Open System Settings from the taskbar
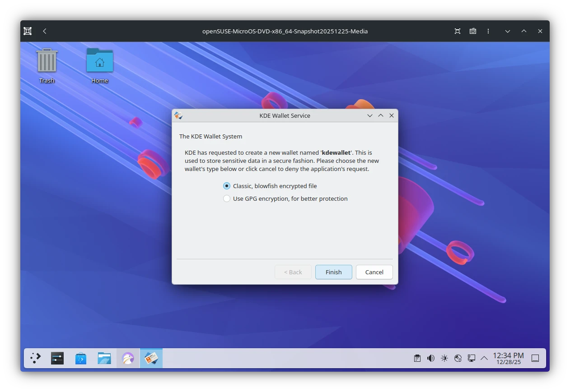This screenshot has height=392, width=570. coord(57,358)
